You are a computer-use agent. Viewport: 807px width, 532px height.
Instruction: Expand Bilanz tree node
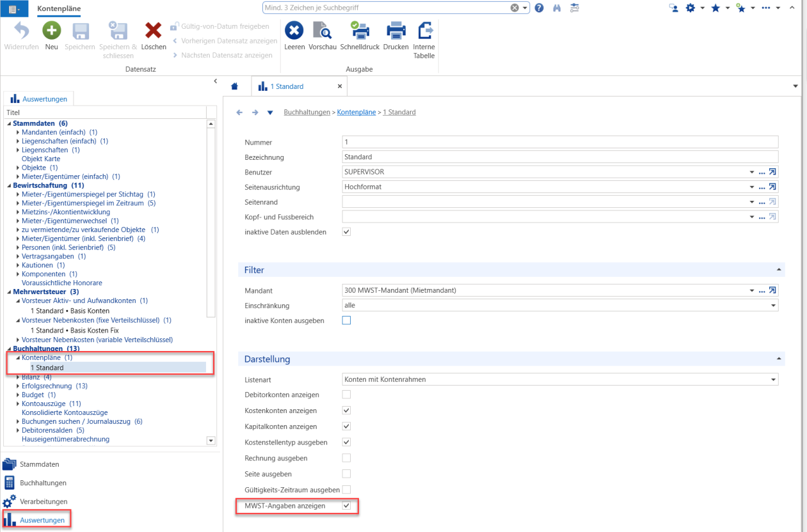(x=19, y=377)
